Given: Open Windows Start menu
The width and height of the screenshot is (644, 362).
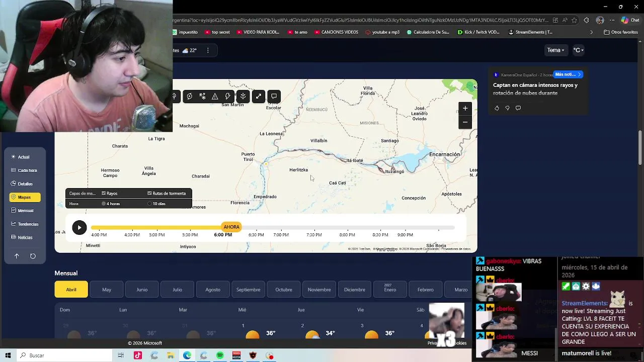Looking at the screenshot, I should [8, 355].
